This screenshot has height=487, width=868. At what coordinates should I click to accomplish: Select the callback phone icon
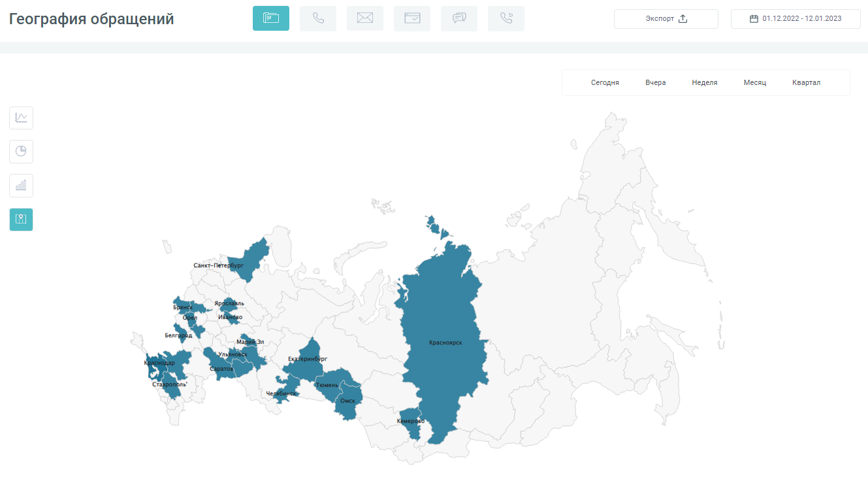pos(506,18)
